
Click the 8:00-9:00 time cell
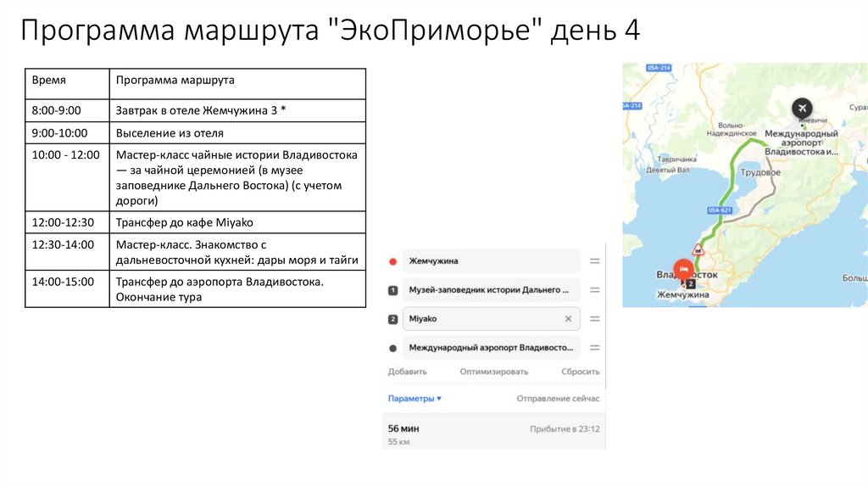(x=67, y=111)
